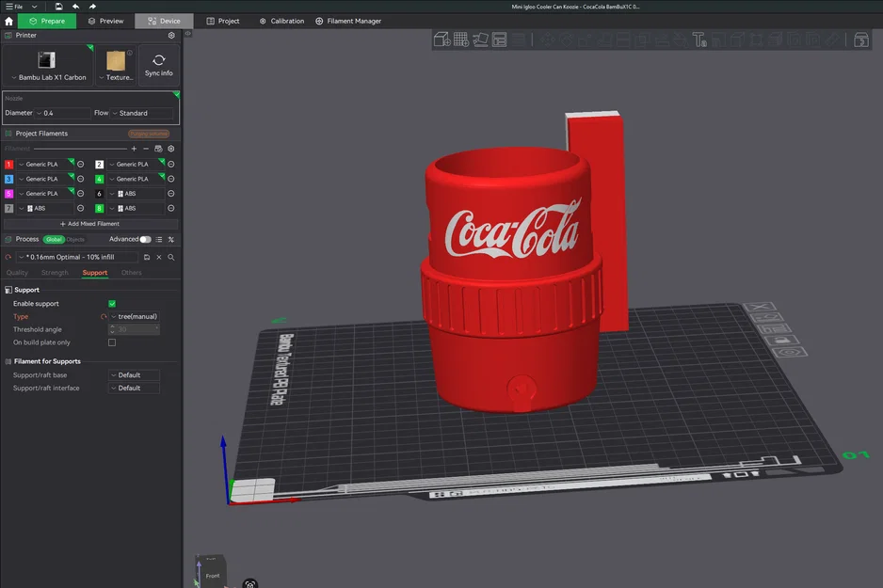
Task: Toggle the Advanced mode switch
Action: [x=145, y=240]
